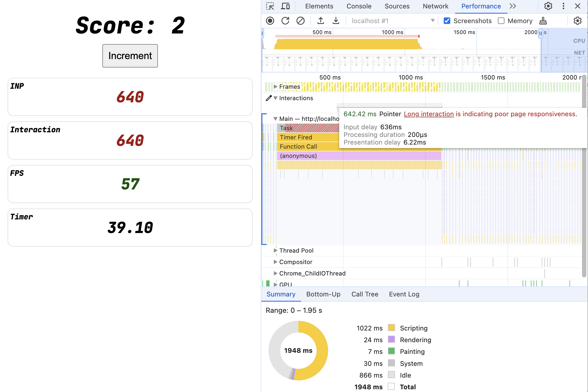This screenshot has width=588, height=392.
Task: Toggle the Screenshots checkbox
Action: point(448,20)
